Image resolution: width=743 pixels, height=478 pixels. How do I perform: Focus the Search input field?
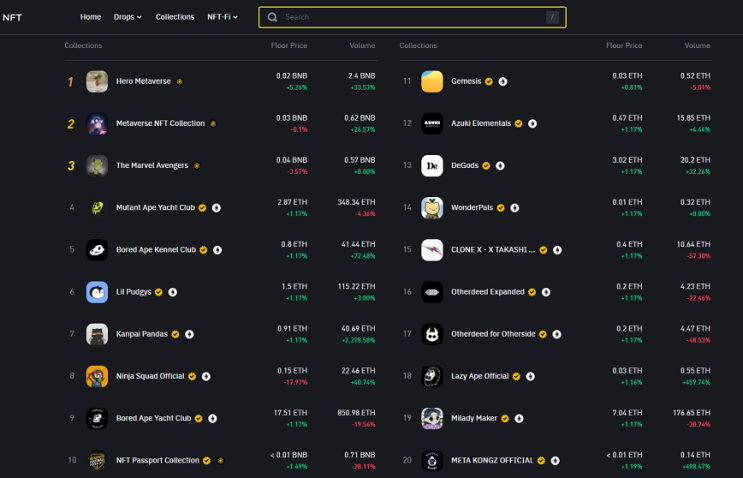pos(412,17)
